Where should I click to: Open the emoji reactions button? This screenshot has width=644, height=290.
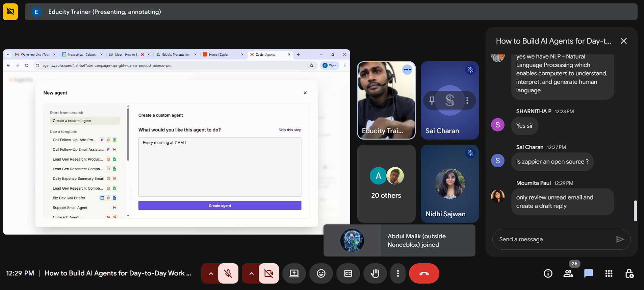pos(321,273)
